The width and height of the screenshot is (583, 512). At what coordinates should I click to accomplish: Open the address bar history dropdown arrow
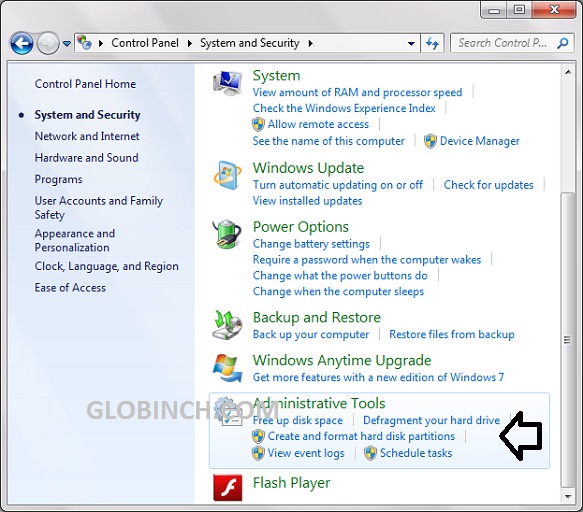coord(411,44)
